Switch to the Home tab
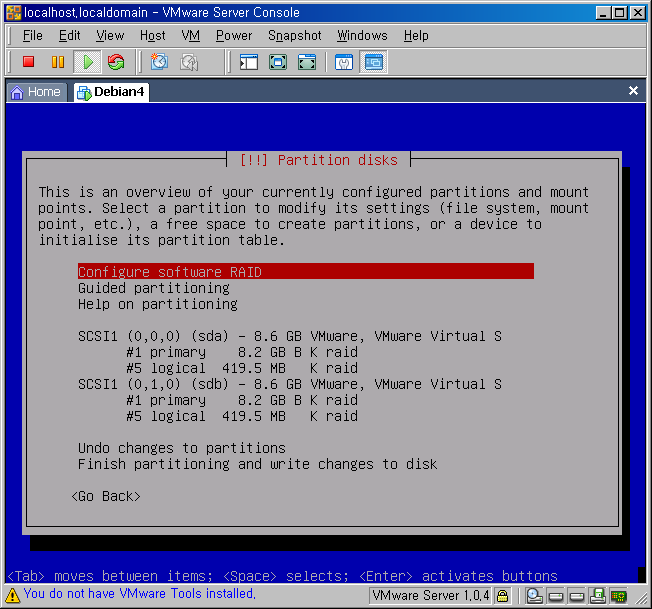The width and height of the screenshot is (652, 609). point(36,91)
